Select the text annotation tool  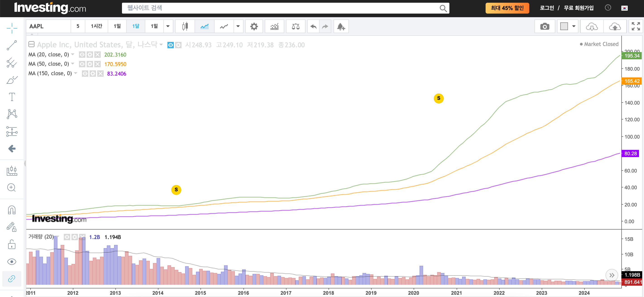[12, 97]
